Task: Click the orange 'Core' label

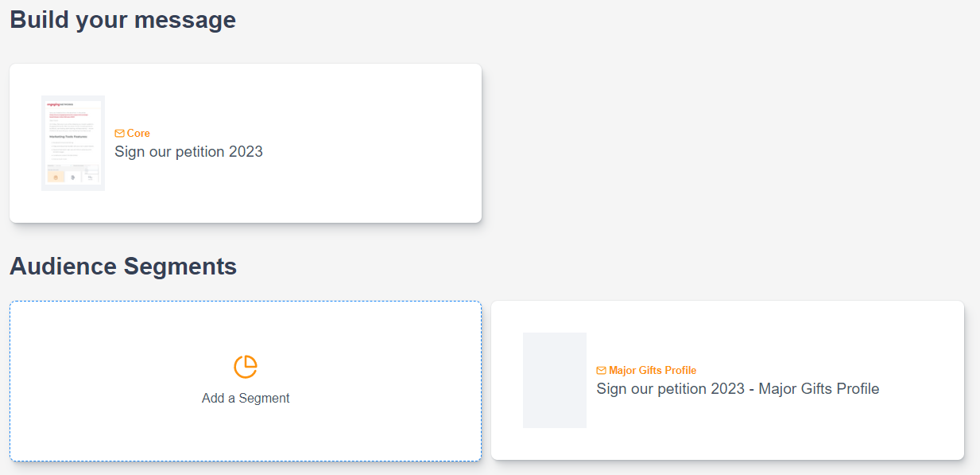Action: tap(138, 134)
